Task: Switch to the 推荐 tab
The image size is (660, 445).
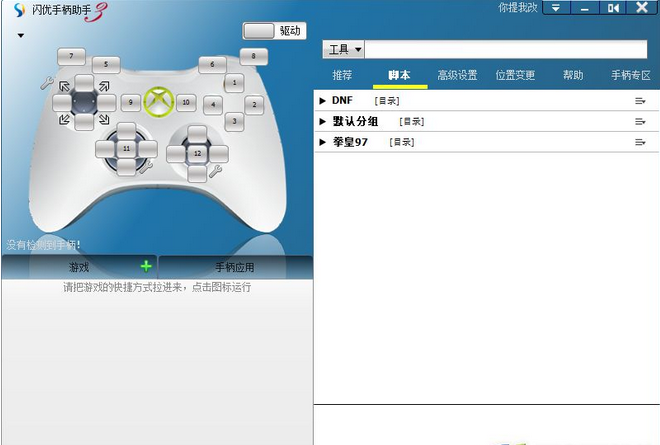Action: (x=342, y=75)
